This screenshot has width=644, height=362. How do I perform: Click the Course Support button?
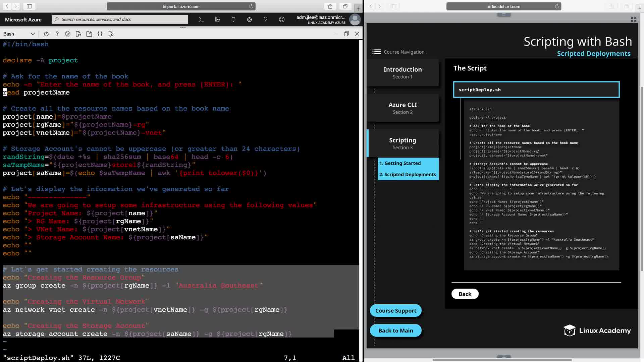(396, 311)
